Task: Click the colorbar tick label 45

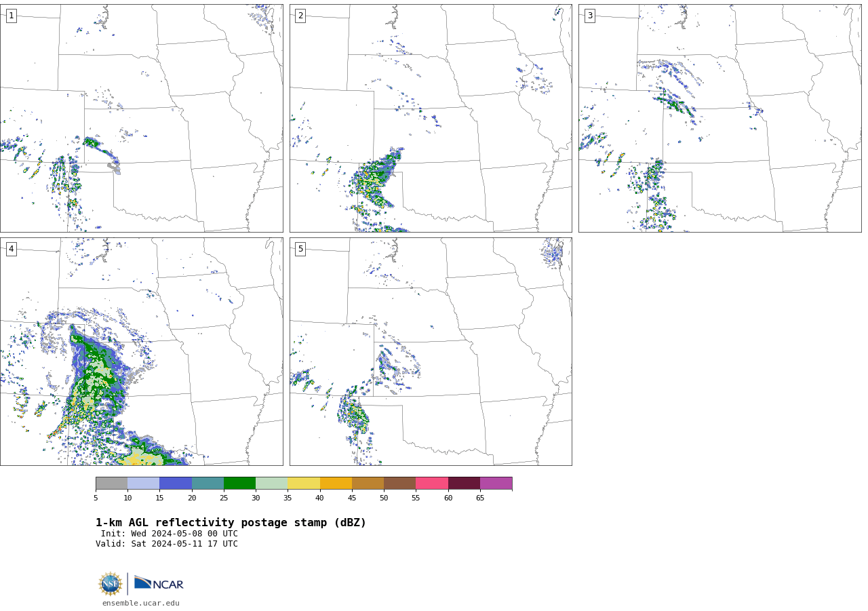Action: [352, 498]
